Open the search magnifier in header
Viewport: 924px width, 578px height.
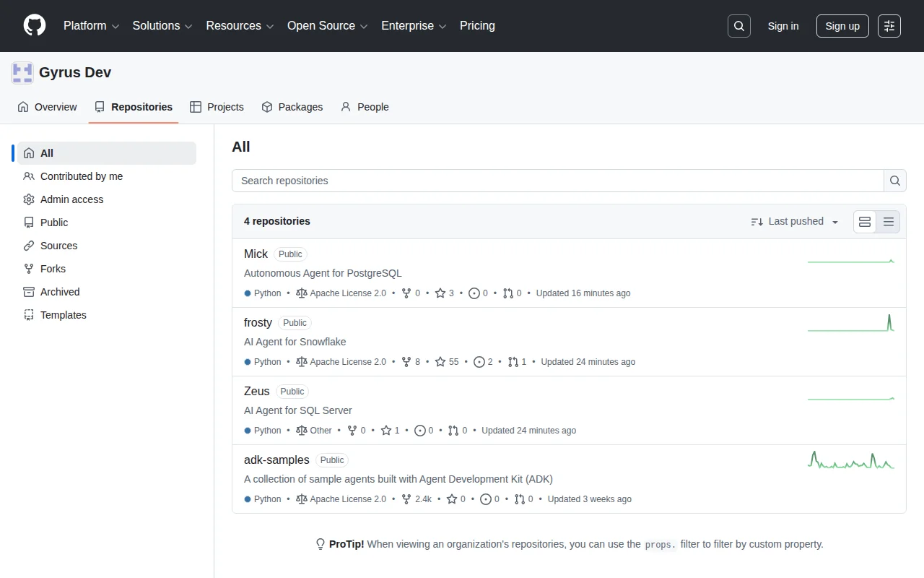[739, 26]
